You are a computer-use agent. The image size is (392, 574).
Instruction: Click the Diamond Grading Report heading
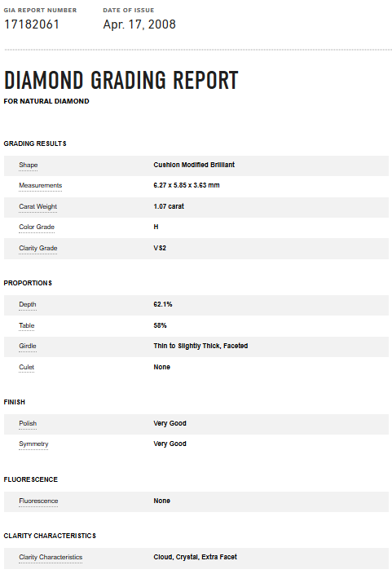pos(121,80)
